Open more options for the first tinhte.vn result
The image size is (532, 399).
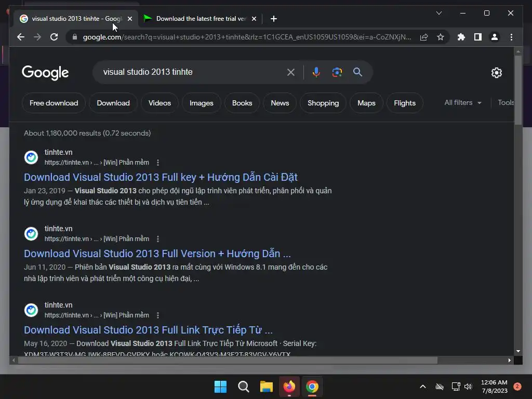(158, 163)
